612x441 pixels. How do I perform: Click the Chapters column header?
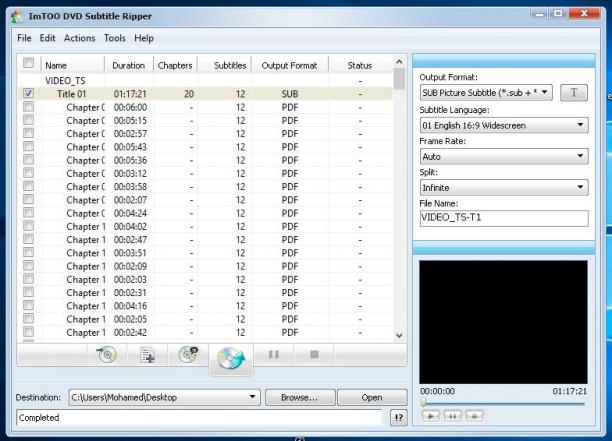pos(175,66)
